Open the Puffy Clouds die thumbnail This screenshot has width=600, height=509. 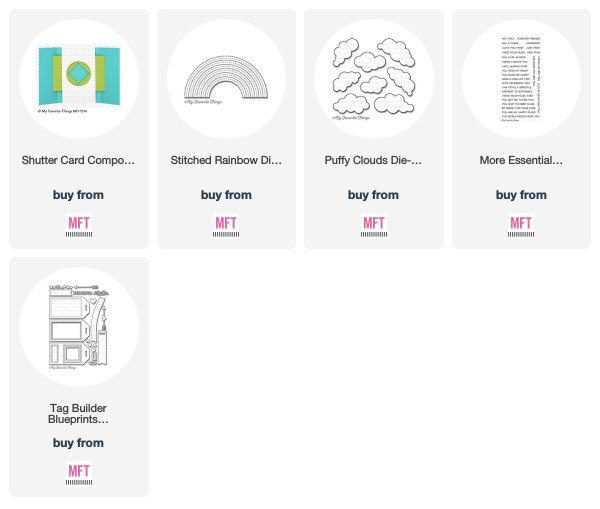(x=374, y=79)
